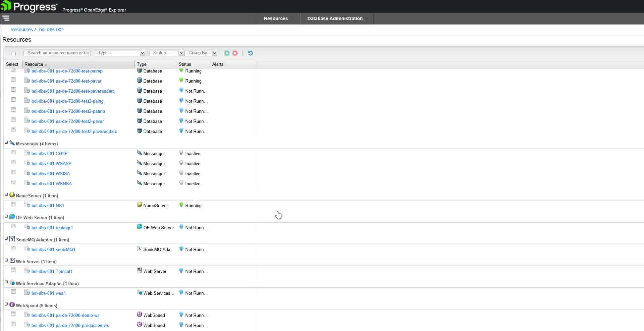Open the --Status-- filter dropdown

[x=166, y=53]
